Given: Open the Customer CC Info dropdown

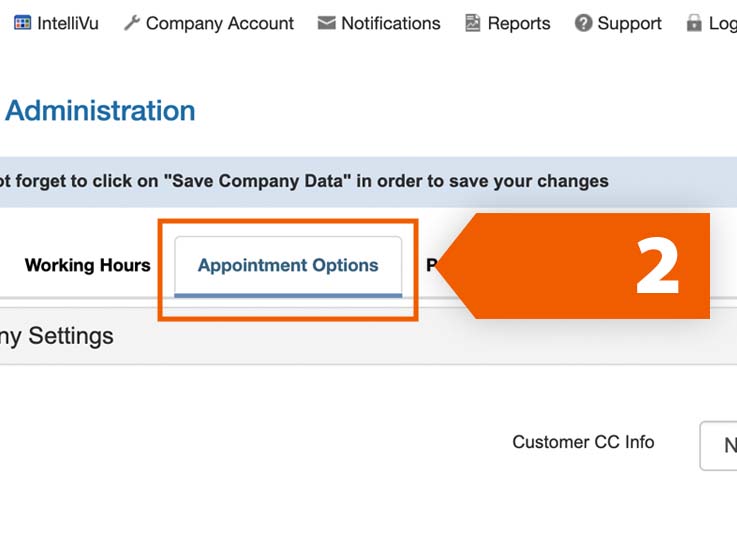Looking at the screenshot, I should coord(720,445).
